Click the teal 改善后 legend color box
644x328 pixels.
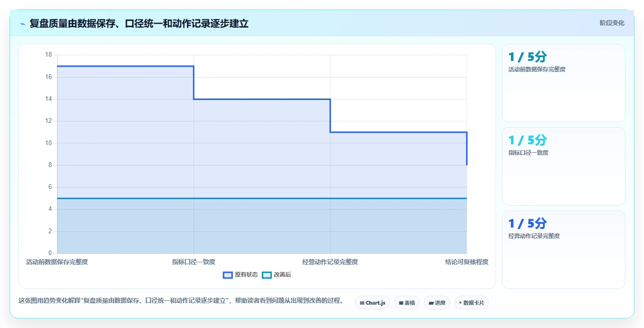pyautogui.click(x=267, y=275)
